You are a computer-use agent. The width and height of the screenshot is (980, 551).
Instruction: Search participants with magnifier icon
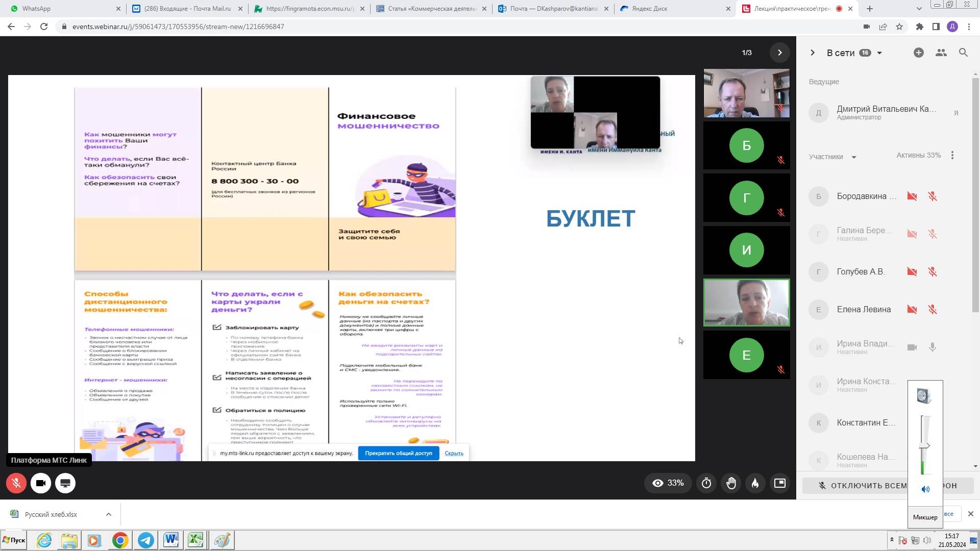pos(963,53)
